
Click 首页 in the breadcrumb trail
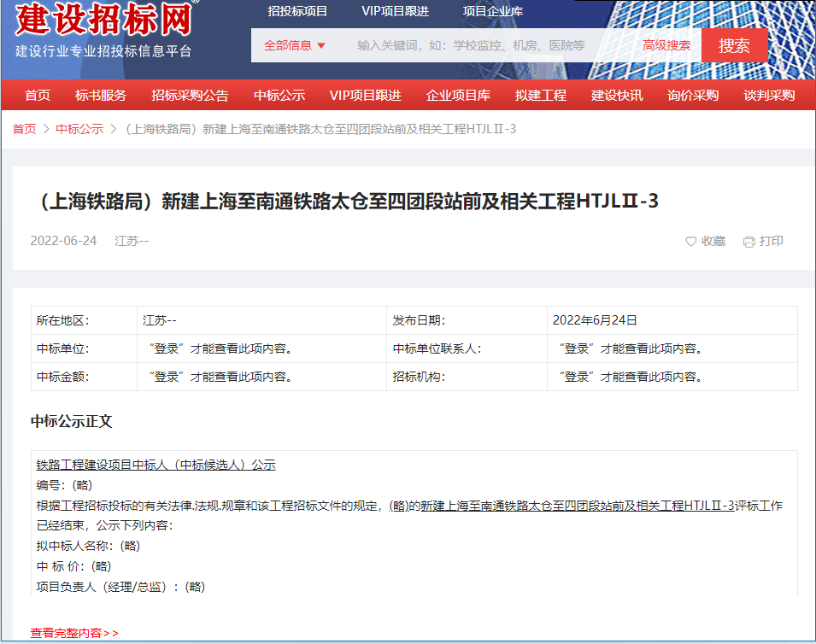click(x=24, y=129)
